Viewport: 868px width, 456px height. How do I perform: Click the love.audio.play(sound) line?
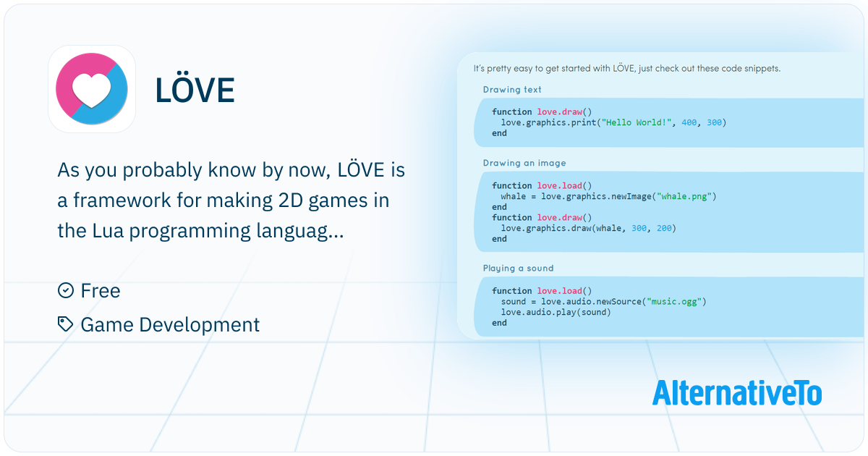[556, 312]
